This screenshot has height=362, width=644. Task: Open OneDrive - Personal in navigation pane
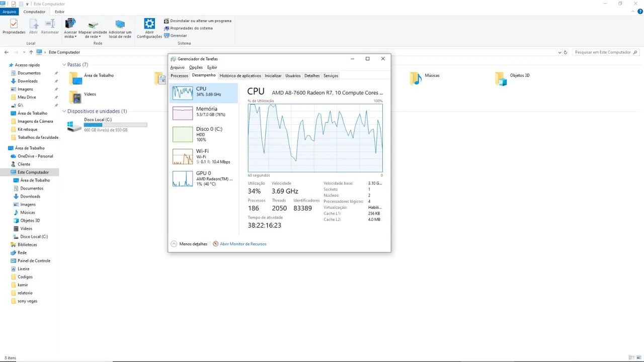click(x=35, y=156)
